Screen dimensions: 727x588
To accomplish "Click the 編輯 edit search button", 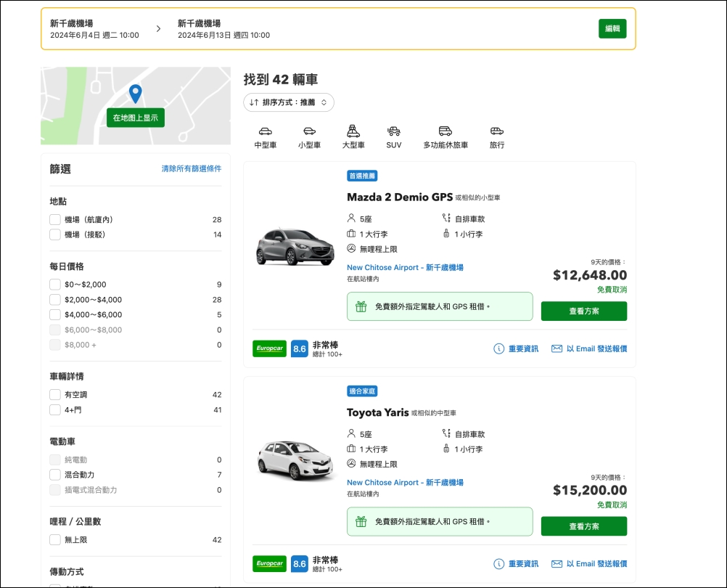I will (612, 29).
